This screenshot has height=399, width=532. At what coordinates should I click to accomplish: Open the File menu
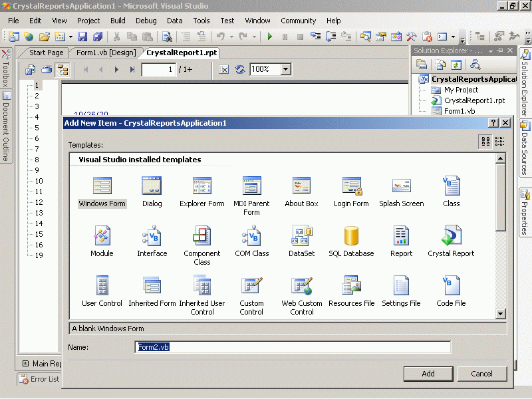point(13,21)
